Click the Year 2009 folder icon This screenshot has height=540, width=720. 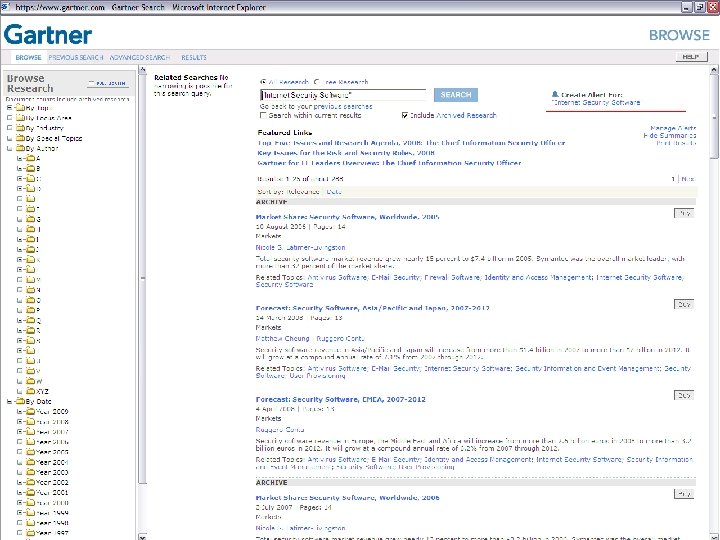[30, 411]
